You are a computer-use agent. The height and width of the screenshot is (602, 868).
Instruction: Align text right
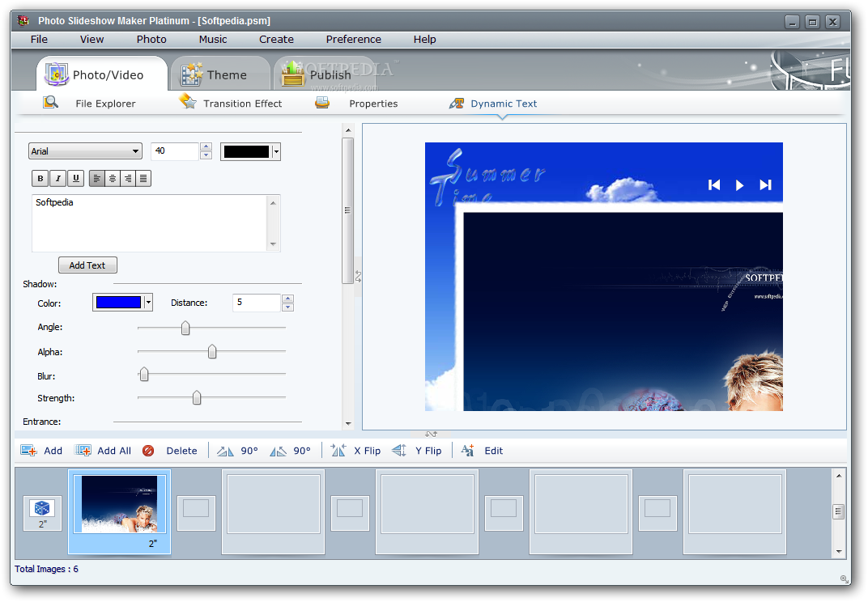click(128, 178)
